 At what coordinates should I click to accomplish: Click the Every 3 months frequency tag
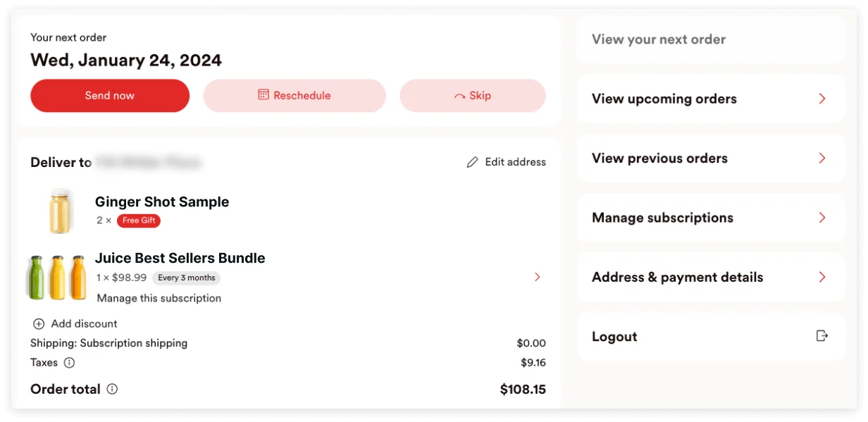tap(186, 278)
